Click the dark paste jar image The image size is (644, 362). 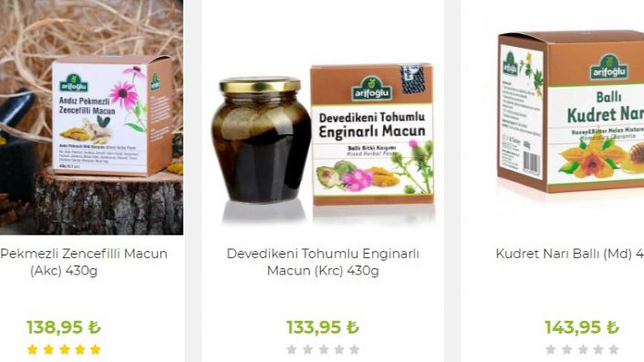point(261,140)
